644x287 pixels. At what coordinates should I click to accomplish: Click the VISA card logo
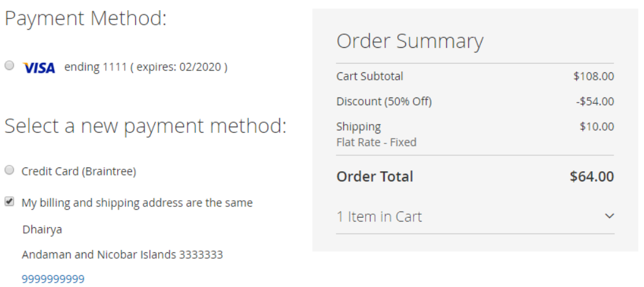tap(38, 67)
